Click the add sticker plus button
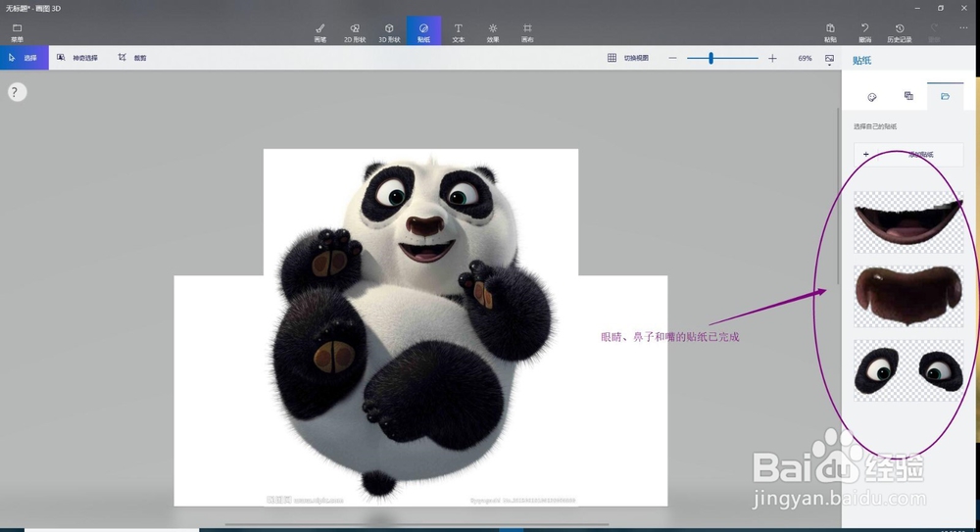The image size is (980, 532). point(908,155)
